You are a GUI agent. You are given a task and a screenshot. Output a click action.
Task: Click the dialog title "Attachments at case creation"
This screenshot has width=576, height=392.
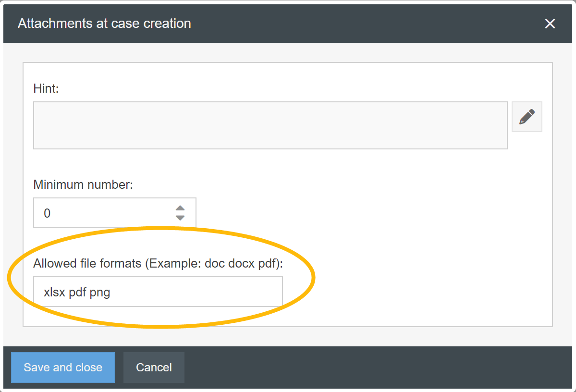tap(104, 24)
